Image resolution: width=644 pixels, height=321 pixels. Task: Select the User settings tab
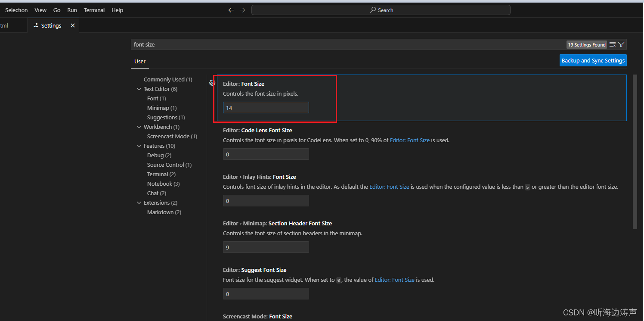[140, 61]
